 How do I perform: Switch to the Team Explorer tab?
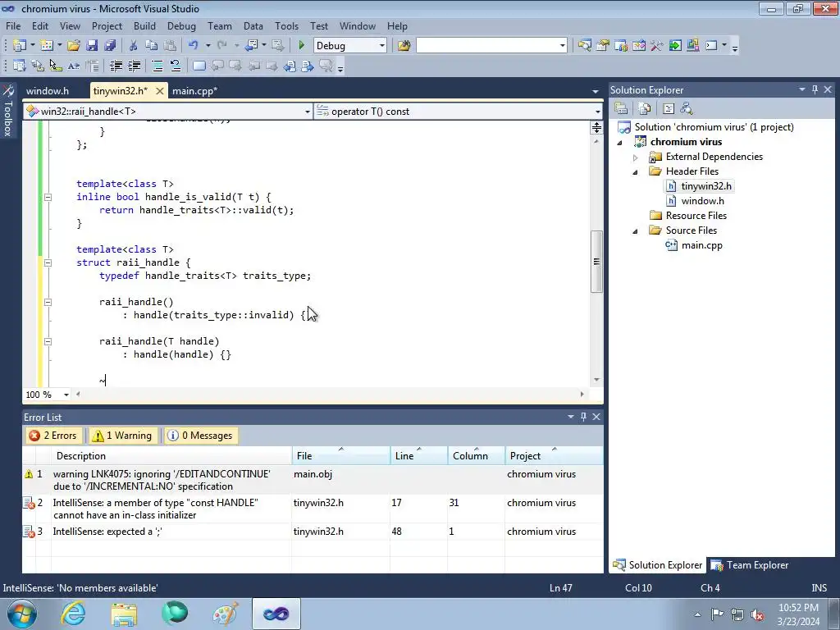750,564
